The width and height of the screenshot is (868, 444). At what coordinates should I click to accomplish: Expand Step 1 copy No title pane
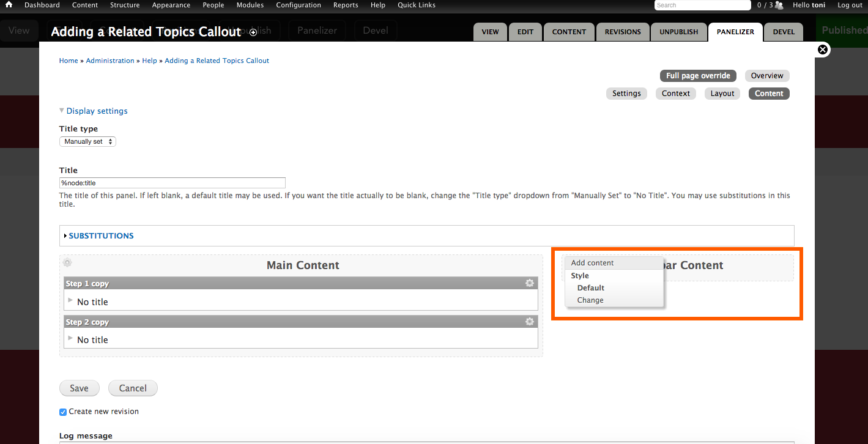coord(71,300)
